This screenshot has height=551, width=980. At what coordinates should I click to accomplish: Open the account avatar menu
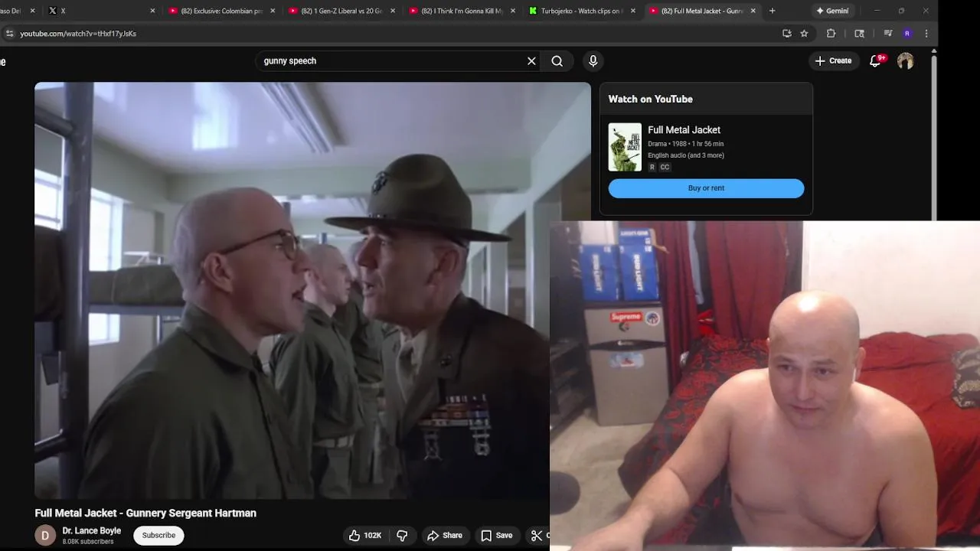(906, 61)
